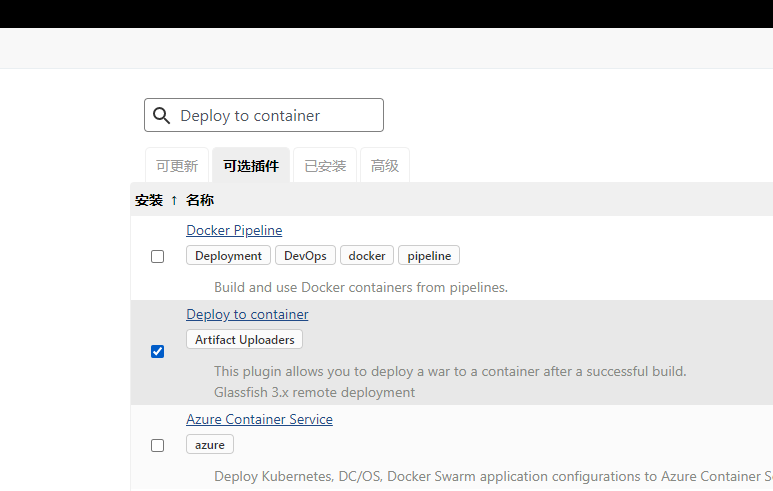The image size is (773, 491).
Task: Open the Docker Pipeline plugin link
Action: [x=234, y=231]
